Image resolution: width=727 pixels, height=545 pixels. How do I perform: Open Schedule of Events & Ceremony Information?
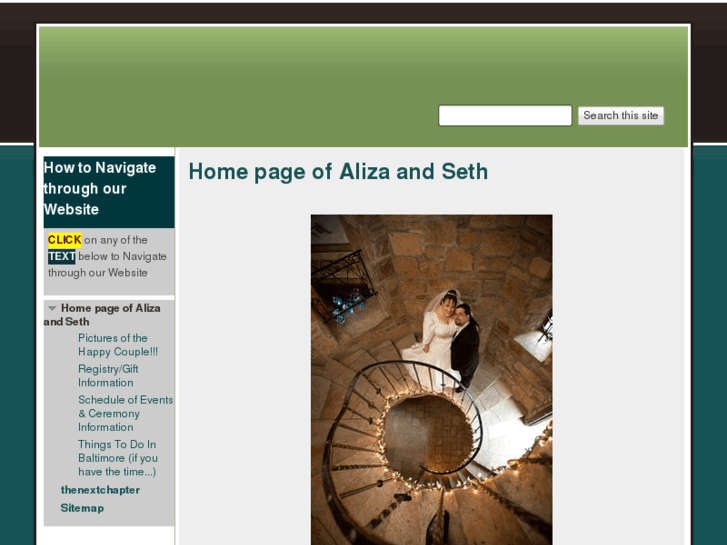[126, 413]
